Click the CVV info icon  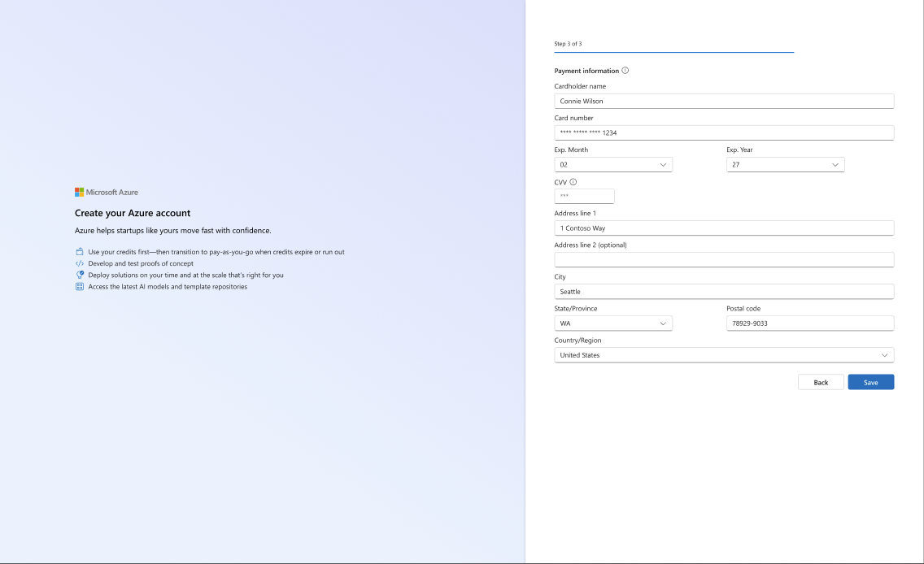point(573,183)
